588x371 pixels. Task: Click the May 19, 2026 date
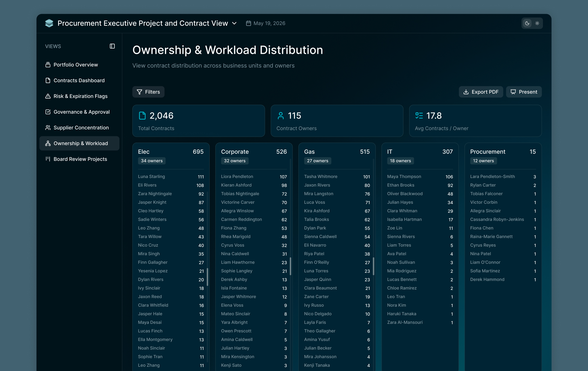pos(269,23)
